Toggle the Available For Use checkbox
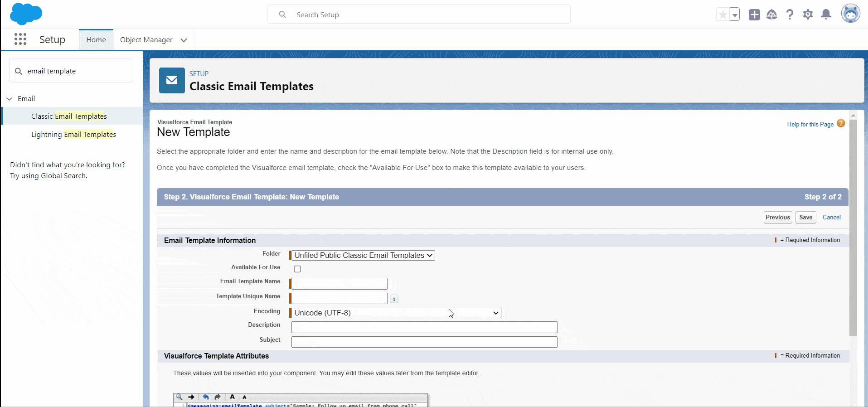The image size is (868, 407). (x=297, y=269)
